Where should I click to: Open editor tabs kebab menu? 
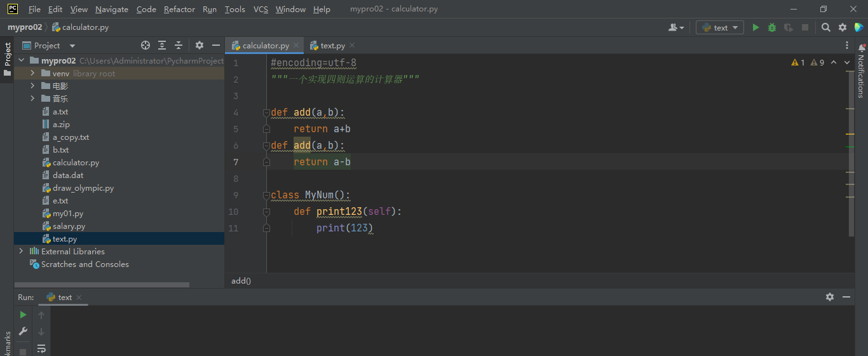[x=847, y=45]
